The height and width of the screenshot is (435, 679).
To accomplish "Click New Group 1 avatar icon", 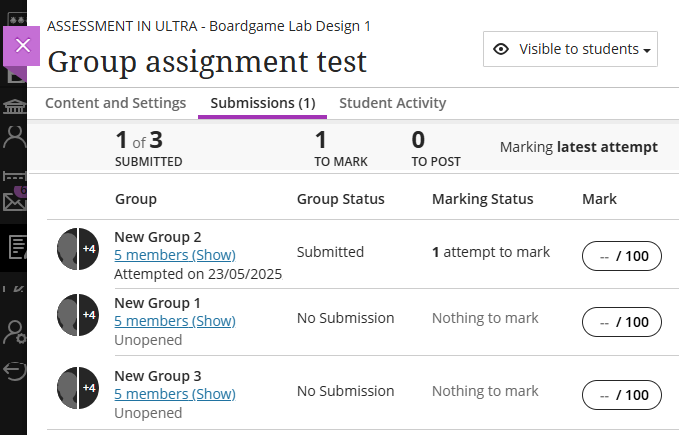I will point(77,315).
